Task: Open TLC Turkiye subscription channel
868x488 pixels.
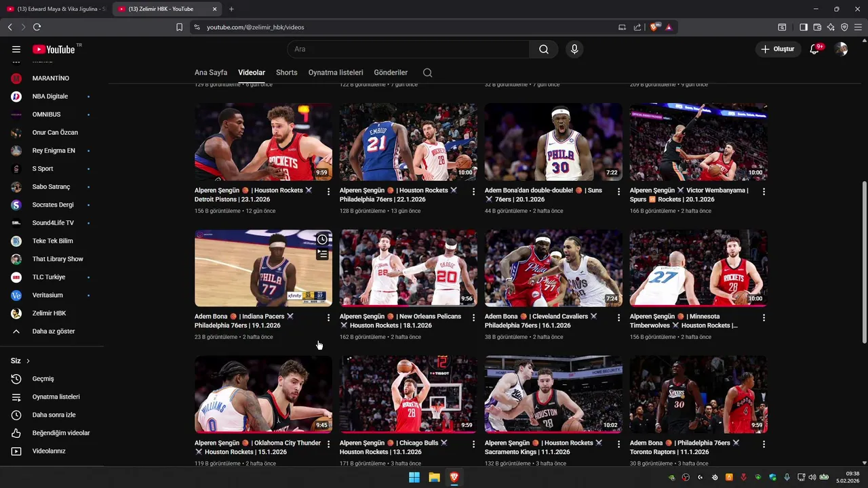Action: click(x=47, y=277)
